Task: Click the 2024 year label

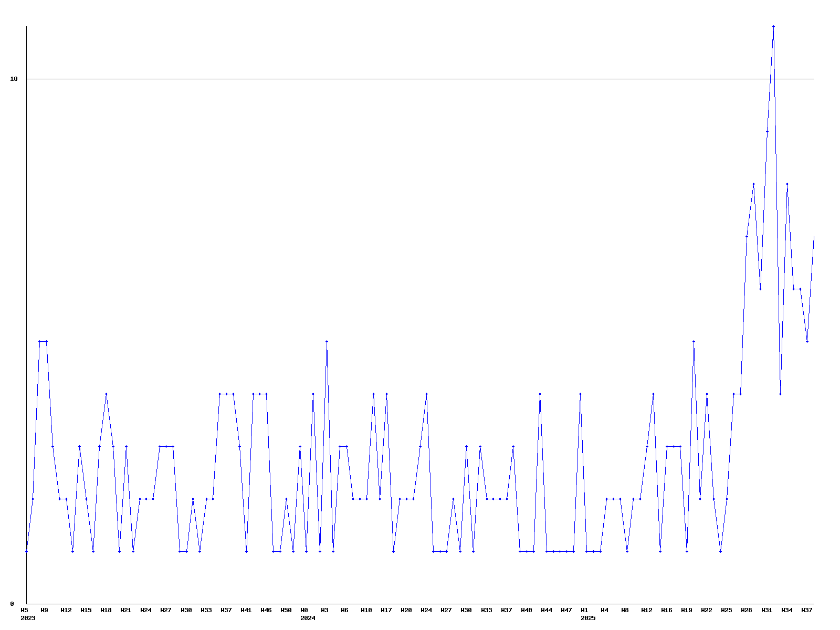Action: click(308, 618)
